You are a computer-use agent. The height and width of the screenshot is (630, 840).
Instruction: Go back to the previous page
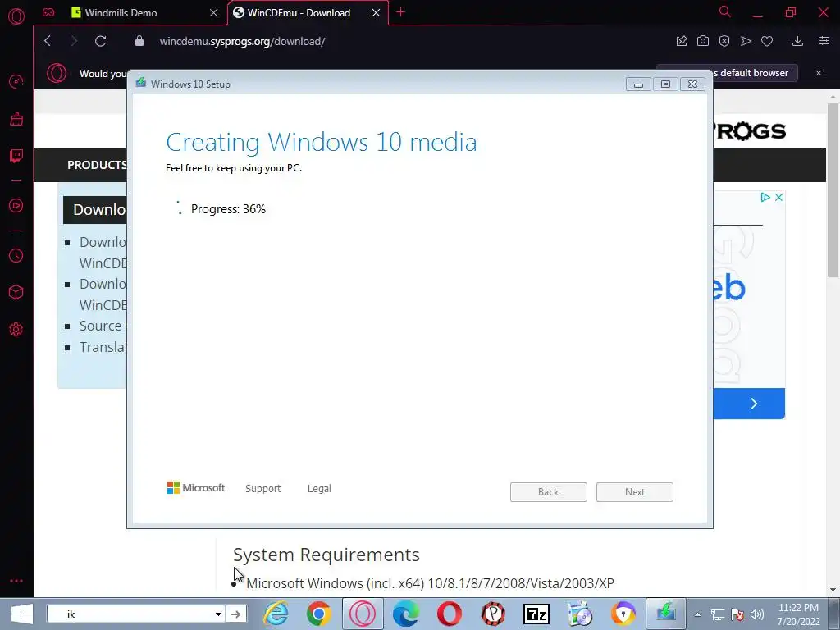click(48, 41)
